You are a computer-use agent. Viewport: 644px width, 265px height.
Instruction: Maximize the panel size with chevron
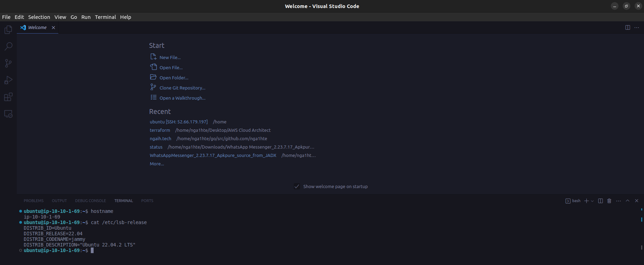628,201
